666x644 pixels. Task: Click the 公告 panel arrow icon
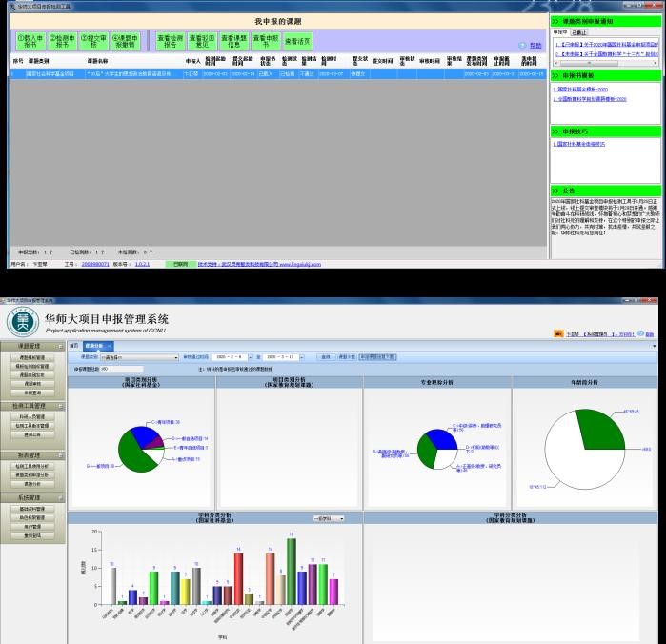point(556,191)
